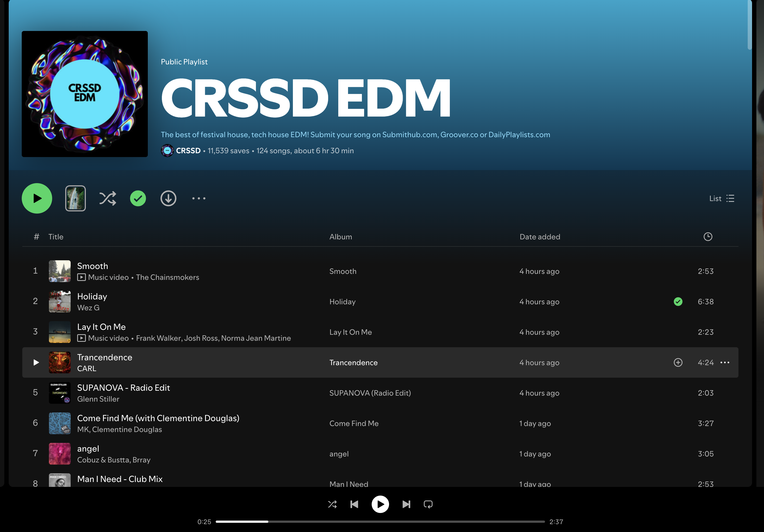Enable repeat in the player bar
764x532 pixels.
point(428,504)
